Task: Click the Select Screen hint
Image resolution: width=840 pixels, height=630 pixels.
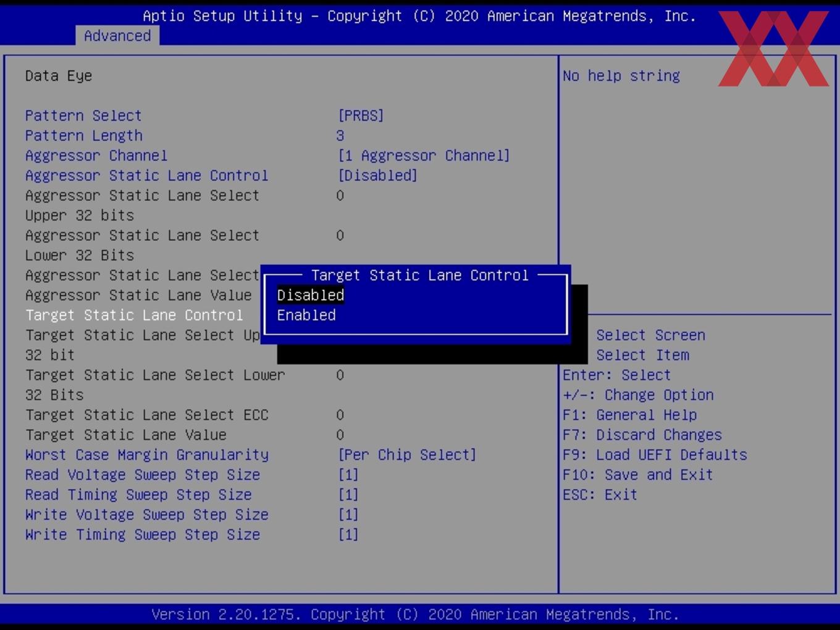Action: tap(650, 335)
